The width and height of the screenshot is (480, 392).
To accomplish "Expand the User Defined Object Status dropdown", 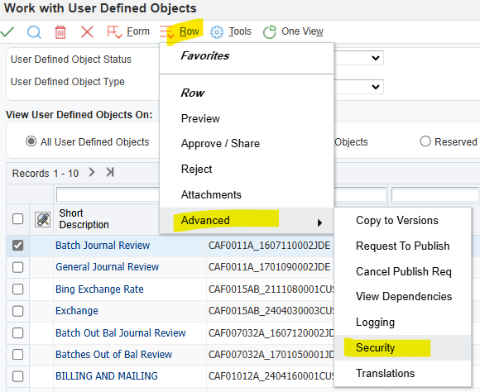I will (375, 58).
